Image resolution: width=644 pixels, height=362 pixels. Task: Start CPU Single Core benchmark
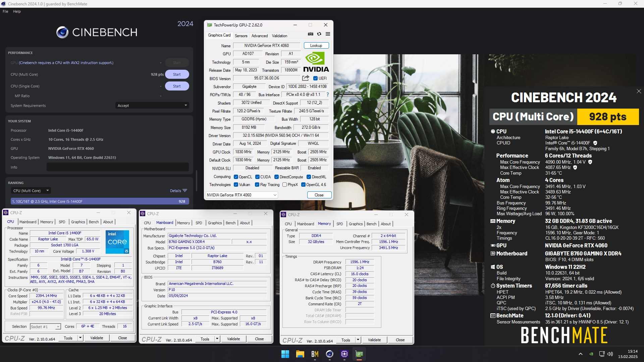click(177, 86)
